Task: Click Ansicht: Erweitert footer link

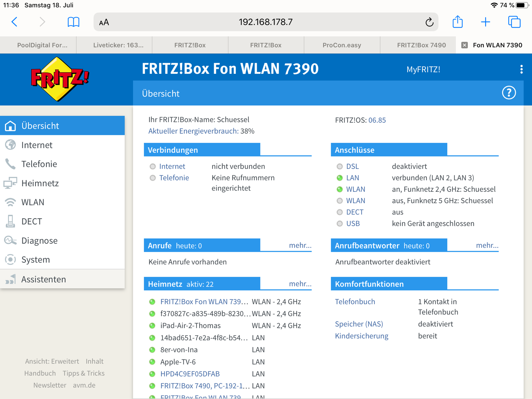Action: (52, 361)
